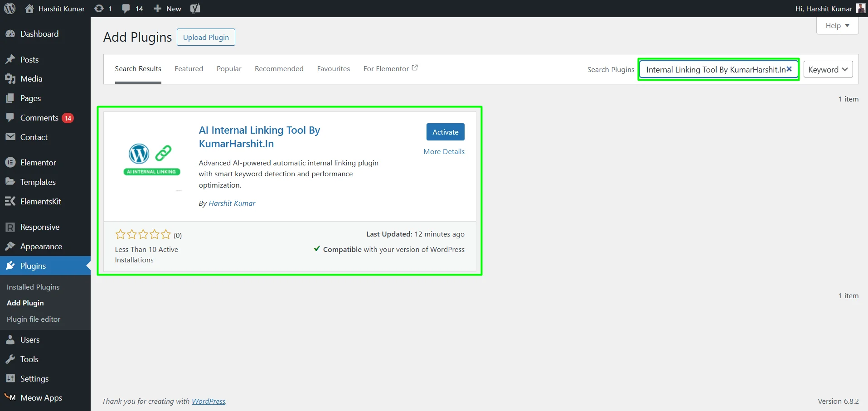868x411 pixels.
Task: Open the WordPress logo menu
Action: click(x=10, y=9)
